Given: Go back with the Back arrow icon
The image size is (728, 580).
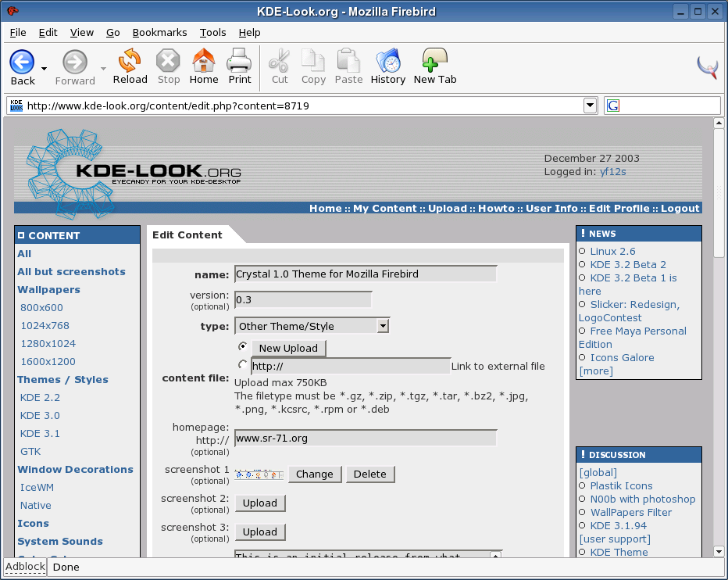Looking at the screenshot, I should [22, 62].
